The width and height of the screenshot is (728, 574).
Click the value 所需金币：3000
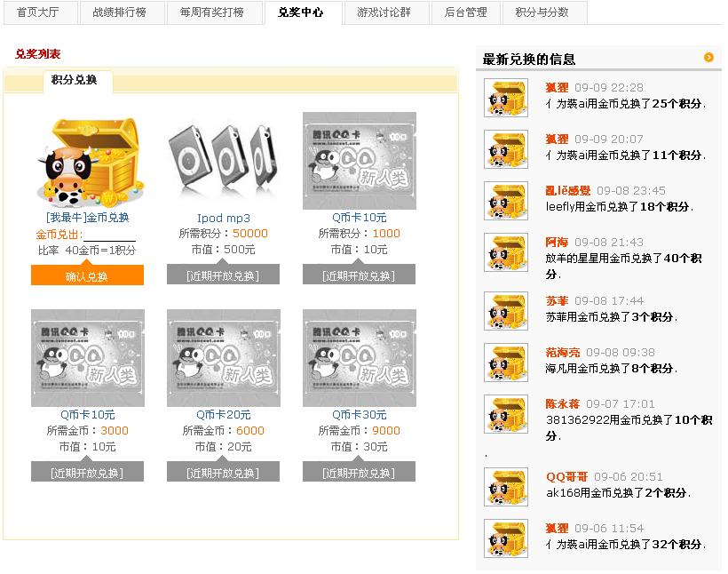click(x=88, y=431)
